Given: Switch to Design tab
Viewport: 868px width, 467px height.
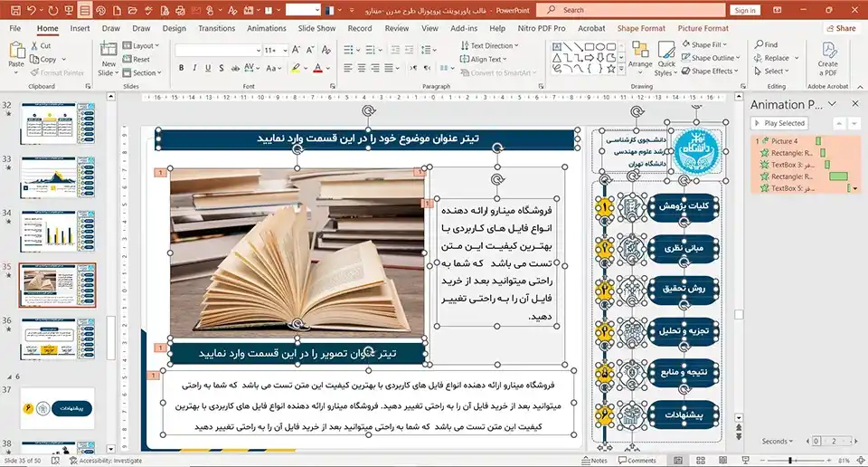Looking at the screenshot, I should point(175,28).
